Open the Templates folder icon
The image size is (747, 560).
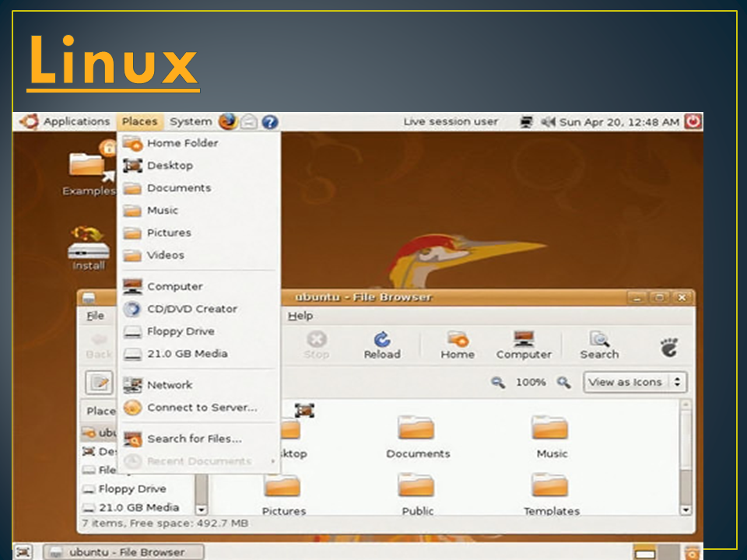pos(551,495)
